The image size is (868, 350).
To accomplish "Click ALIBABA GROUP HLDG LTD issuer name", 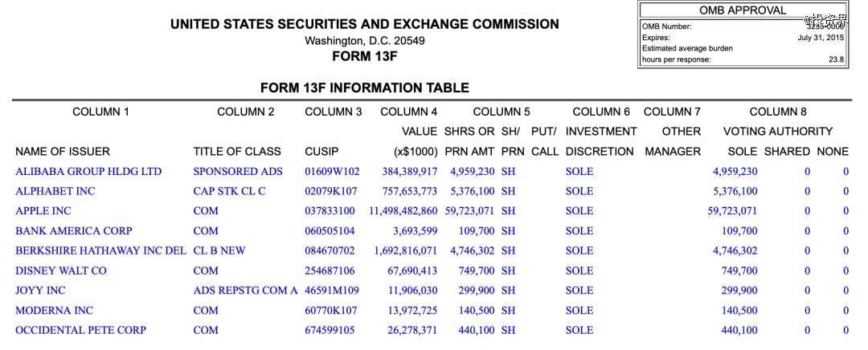I will point(88,172).
